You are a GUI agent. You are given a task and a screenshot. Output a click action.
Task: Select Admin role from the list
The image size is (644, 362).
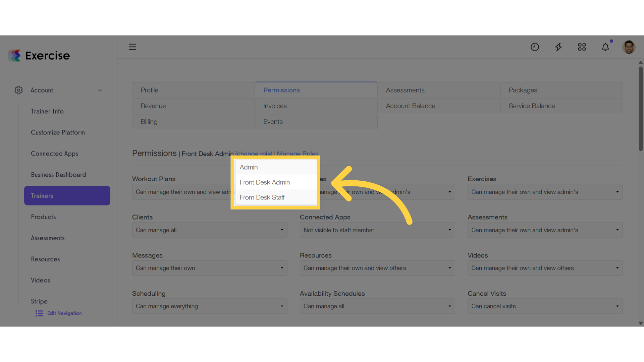pyautogui.click(x=276, y=167)
